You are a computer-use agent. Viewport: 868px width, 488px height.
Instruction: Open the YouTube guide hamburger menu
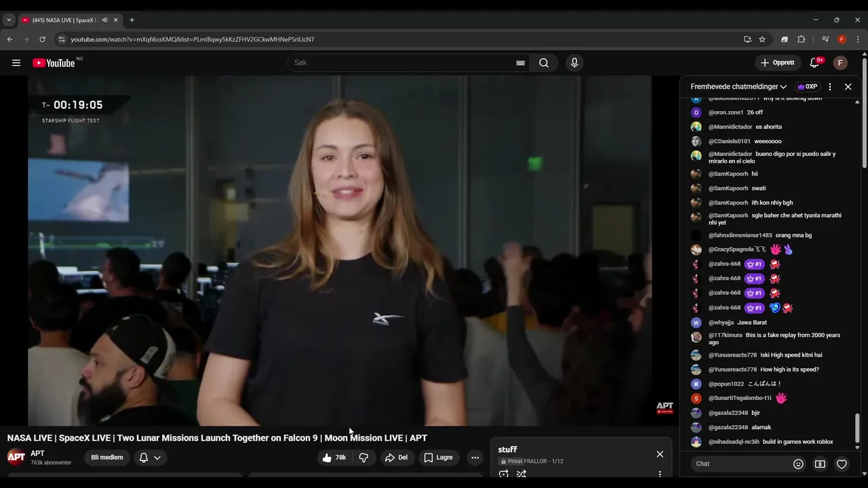16,63
